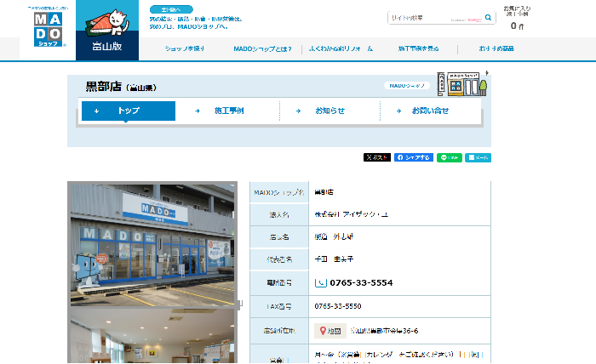This screenshot has height=364, width=596.
Task: Click the map pin icon in the address row
Action: point(323,331)
